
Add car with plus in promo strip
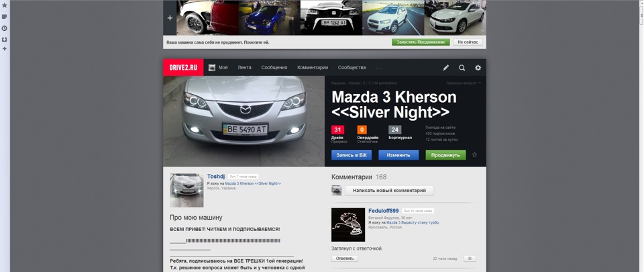(170, 17)
